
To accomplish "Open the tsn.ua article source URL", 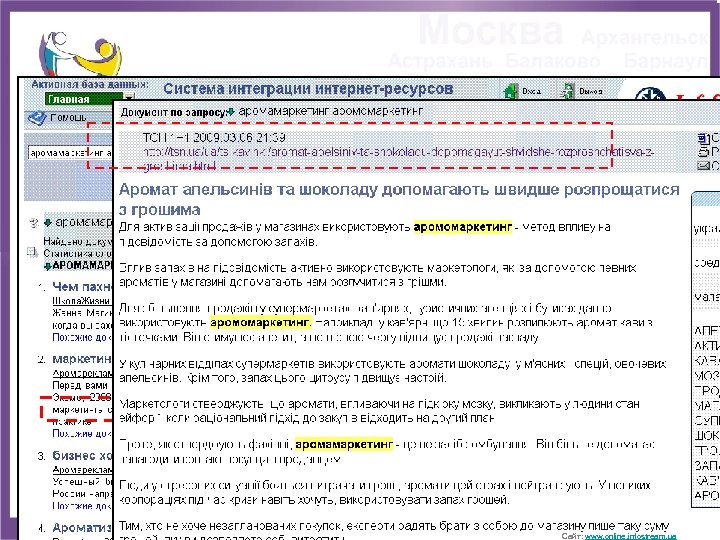I will (399, 158).
